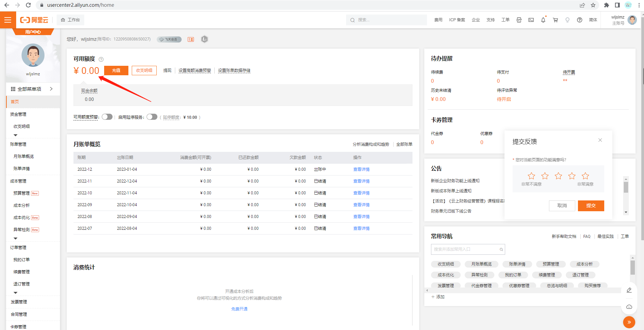This screenshot has width=644, height=330.
Task: Open the orange hamburger menu
Action: pyautogui.click(x=7, y=20)
